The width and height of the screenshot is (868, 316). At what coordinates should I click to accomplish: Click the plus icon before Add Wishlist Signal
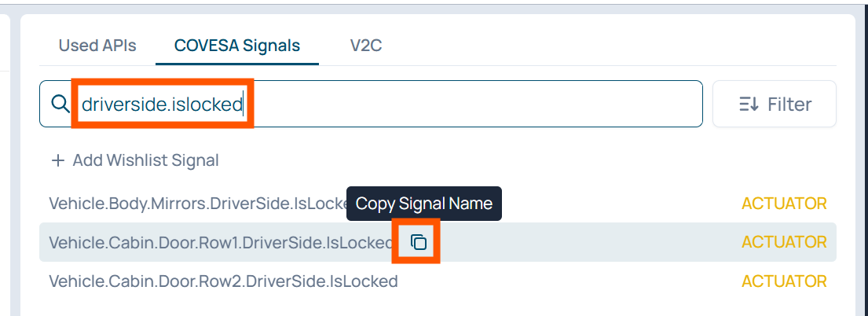click(x=57, y=160)
